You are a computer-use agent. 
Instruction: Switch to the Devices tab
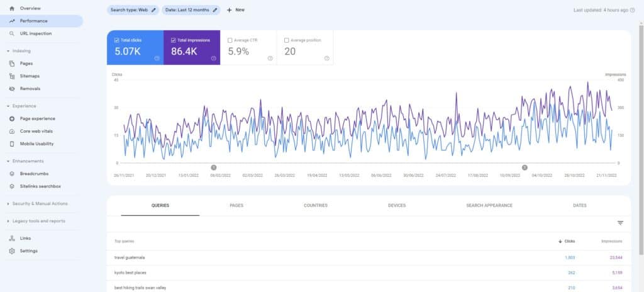coord(397,206)
